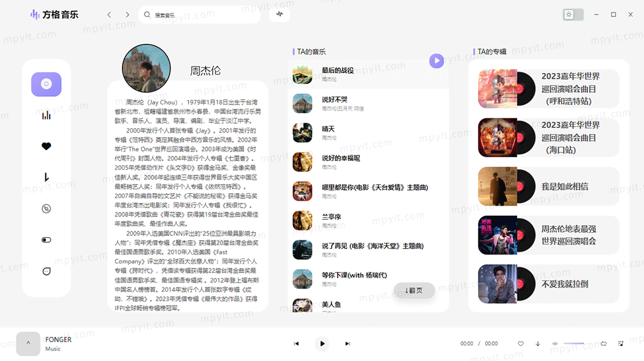Like current song with player heart icon

pyautogui.click(x=521, y=344)
